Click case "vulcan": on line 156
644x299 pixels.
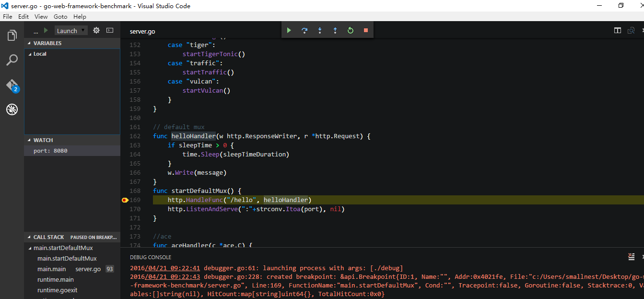193,82
